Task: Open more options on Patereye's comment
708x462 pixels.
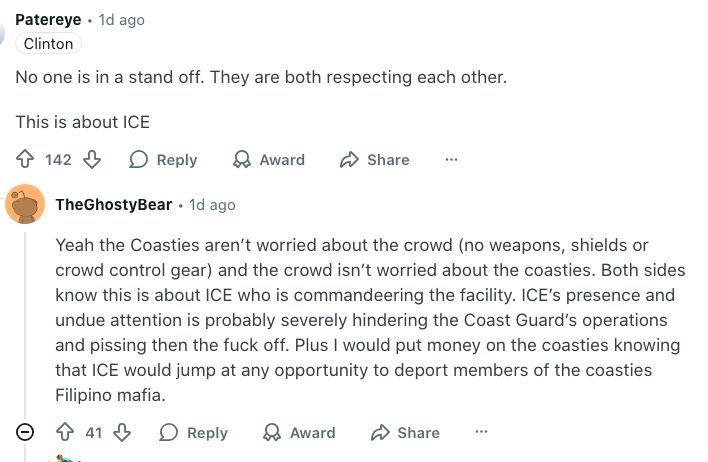Action: 451,160
